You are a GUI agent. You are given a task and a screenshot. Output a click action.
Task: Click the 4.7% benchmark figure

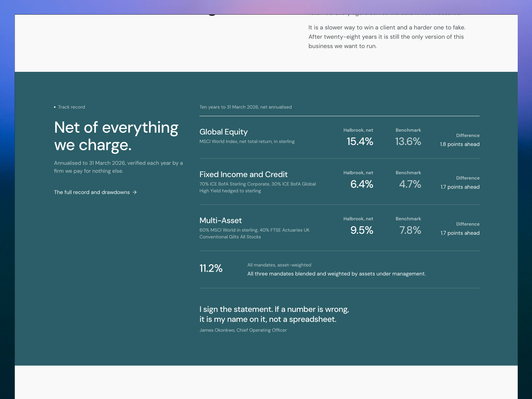coord(410,184)
